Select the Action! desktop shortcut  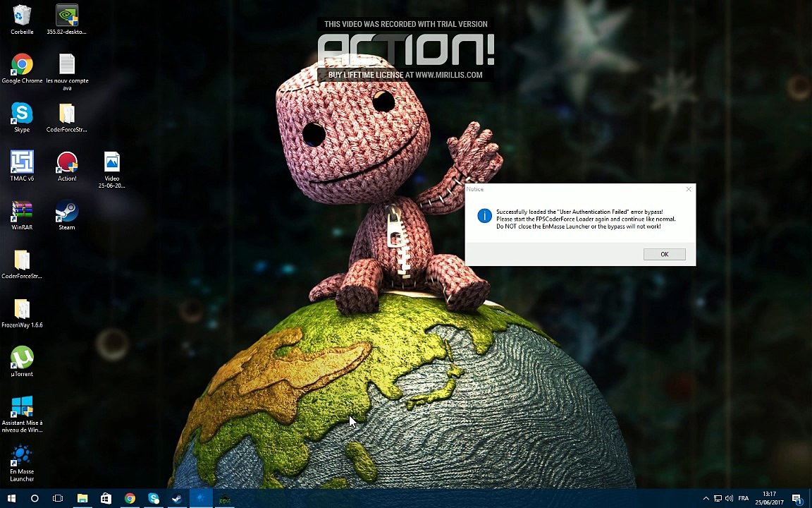point(67,166)
